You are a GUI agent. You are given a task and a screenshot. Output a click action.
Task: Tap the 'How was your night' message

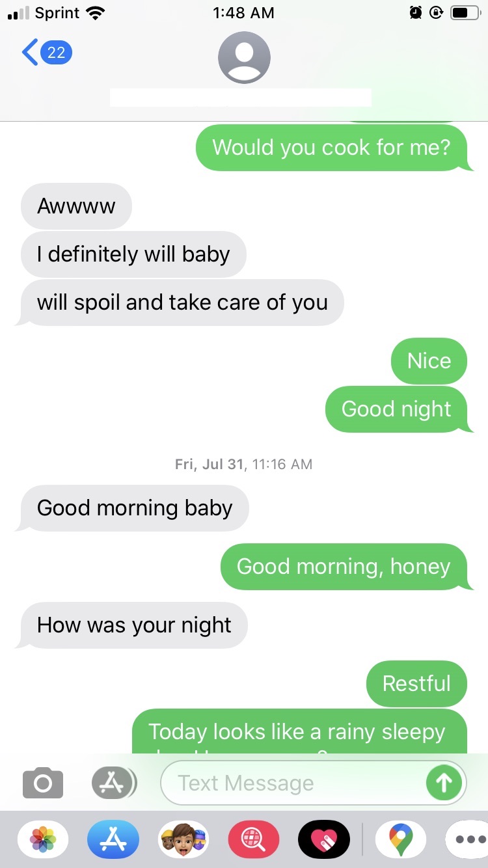pyautogui.click(x=134, y=625)
